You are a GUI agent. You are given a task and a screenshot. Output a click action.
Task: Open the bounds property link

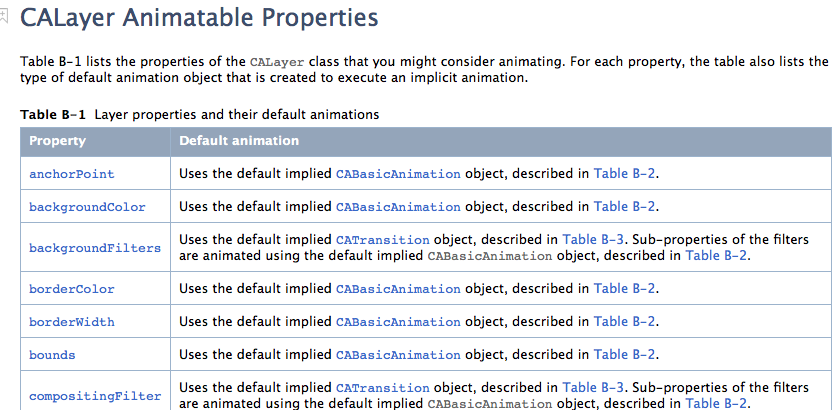pos(52,355)
